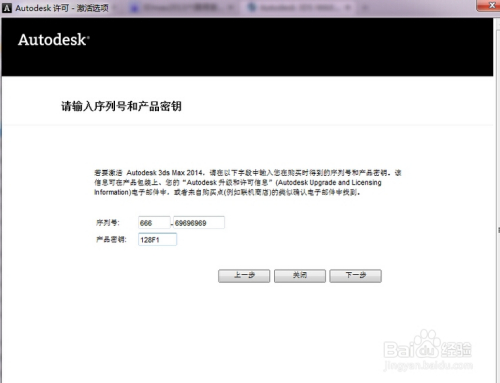Click the 上一步 (Back) button
Image resolution: width=500 pixels, height=383 pixels.
(x=244, y=276)
